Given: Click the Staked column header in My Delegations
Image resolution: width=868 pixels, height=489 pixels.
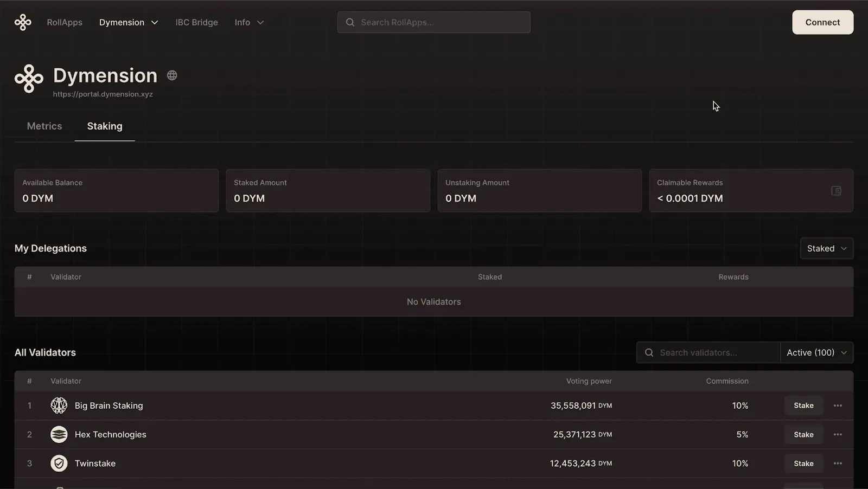Looking at the screenshot, I should pos(490,277).
